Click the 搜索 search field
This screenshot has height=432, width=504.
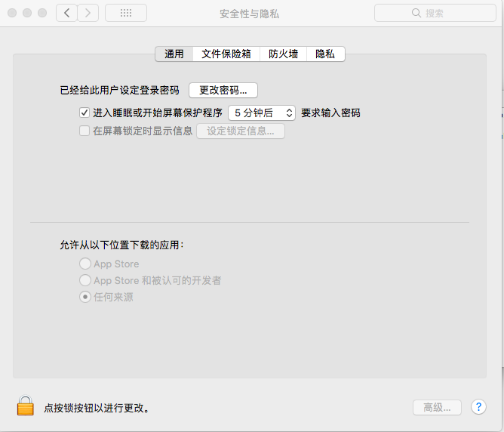click(x=434, y=13)
